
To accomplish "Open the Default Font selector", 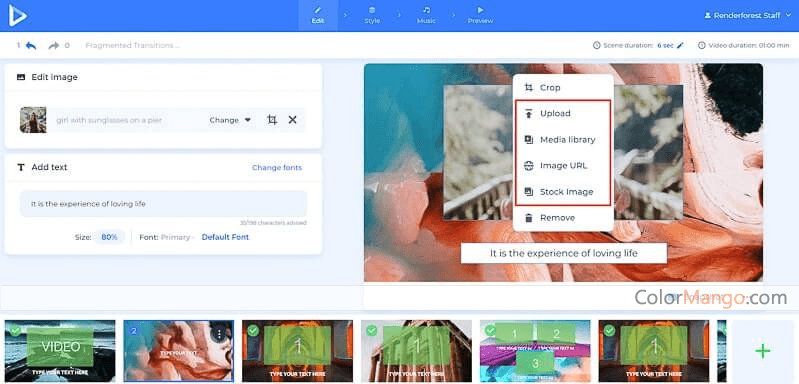I will point(225,237).
